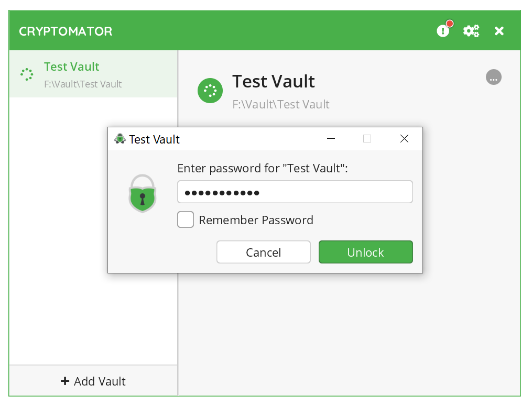
Task: Click Add Vault at the sidebar bottom
Action: point(93,381)
